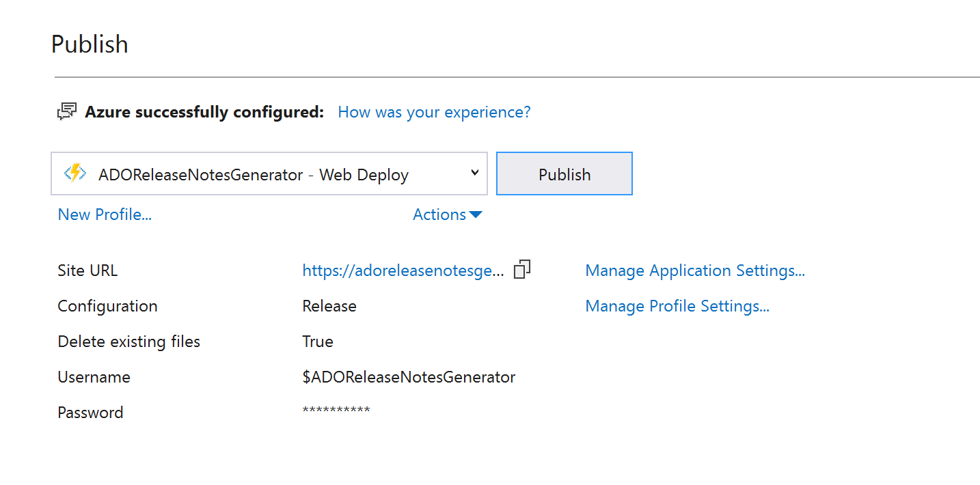Click the masked Password value
The height and width of the screenshot is (485, 980).
(x=336, y=411)
